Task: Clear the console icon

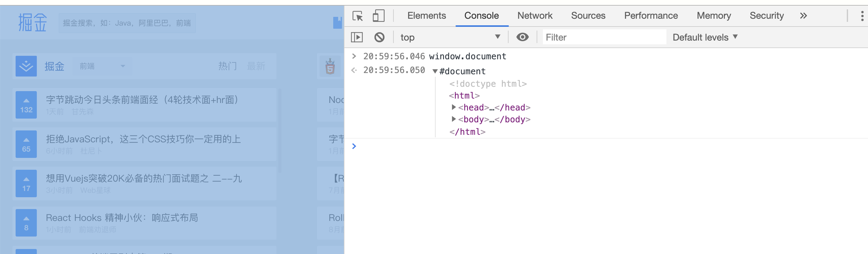Action: [379, 37]
